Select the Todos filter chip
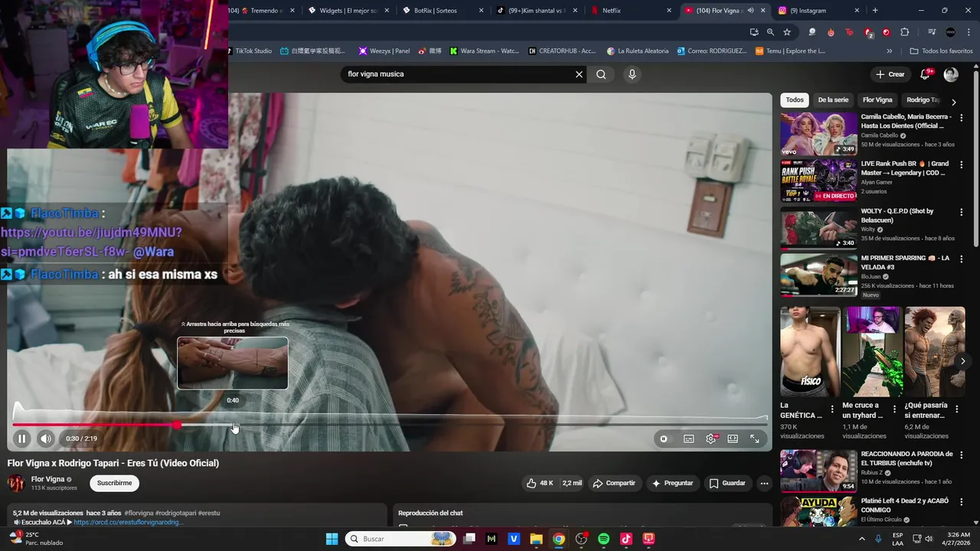980x551 pixels. [795, 100]
